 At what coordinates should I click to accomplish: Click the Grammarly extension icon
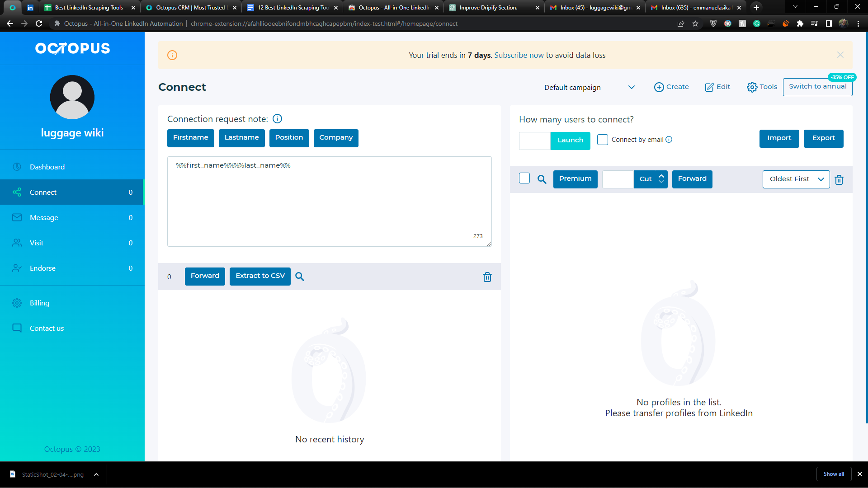757,23
